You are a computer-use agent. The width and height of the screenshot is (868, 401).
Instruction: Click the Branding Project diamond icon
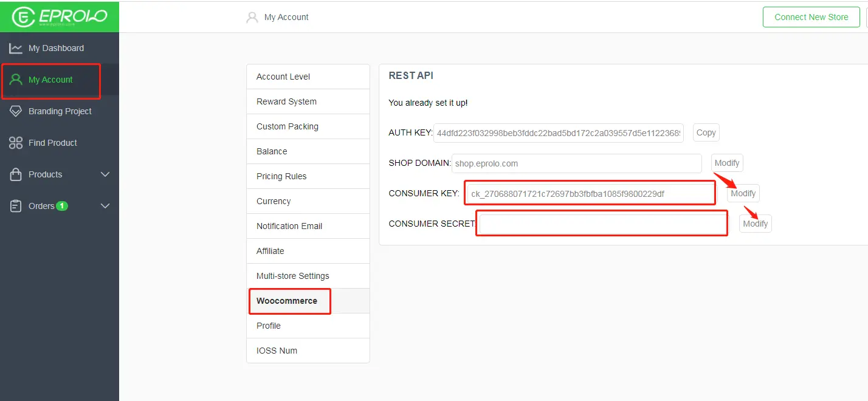[x=16, y=111]
